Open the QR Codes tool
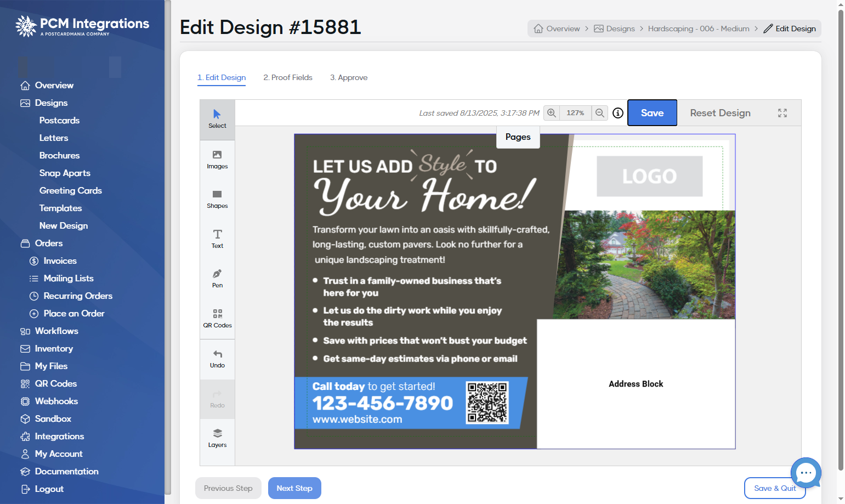 coord(217,319)
